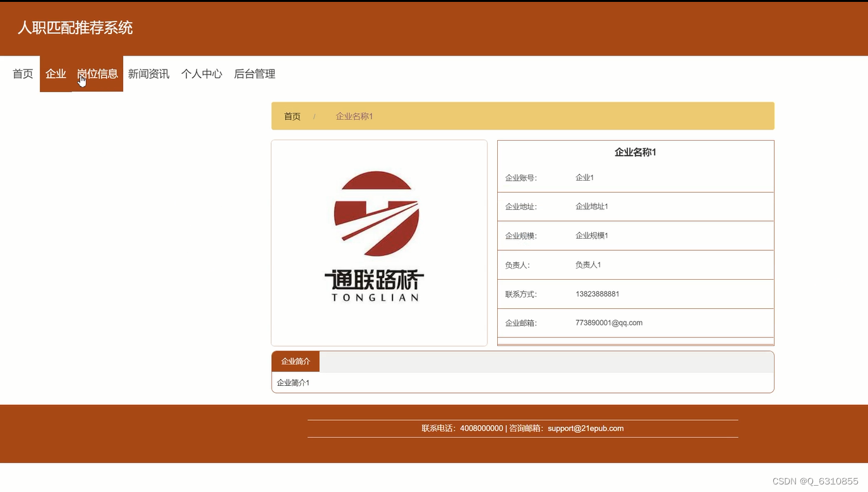This screenshot has height=492, width=868.
Task: Click the email 773890001@qq.com
Action: (609, 323)
